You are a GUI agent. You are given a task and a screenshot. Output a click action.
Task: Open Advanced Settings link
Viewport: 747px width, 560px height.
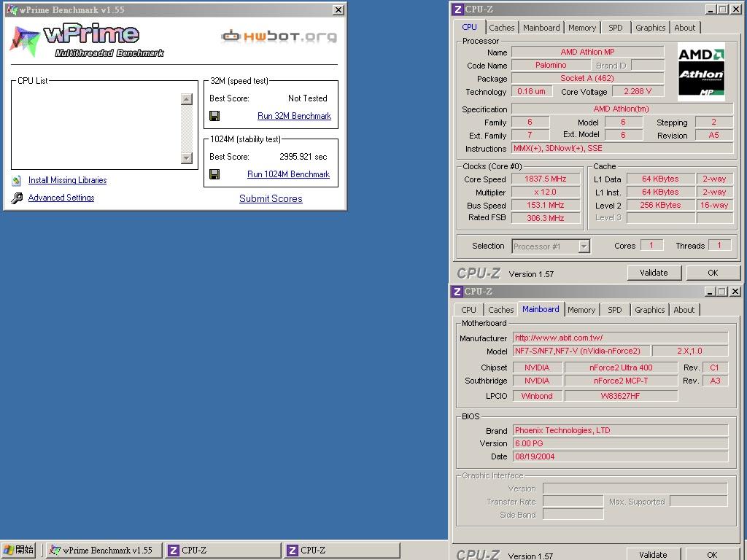pos(61,198)
